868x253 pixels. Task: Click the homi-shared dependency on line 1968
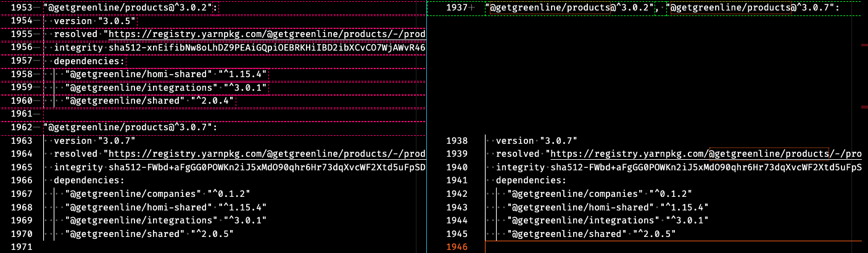click(167, 207)
